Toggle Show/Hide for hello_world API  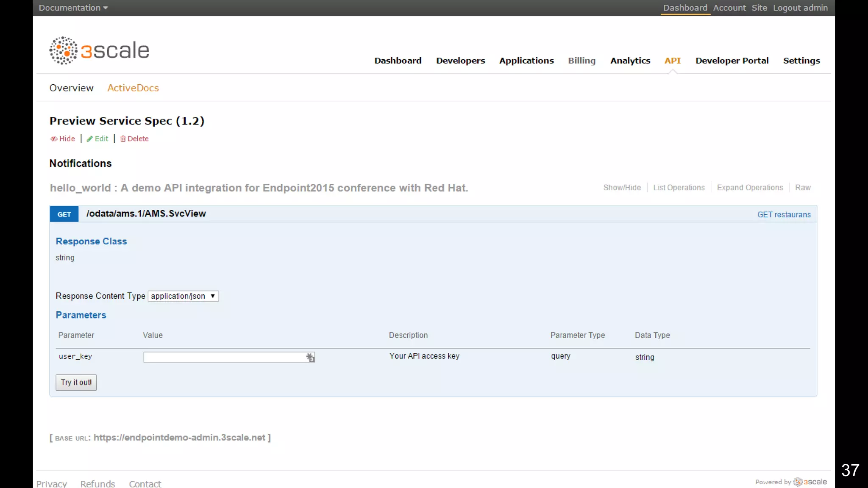point(622,188)
